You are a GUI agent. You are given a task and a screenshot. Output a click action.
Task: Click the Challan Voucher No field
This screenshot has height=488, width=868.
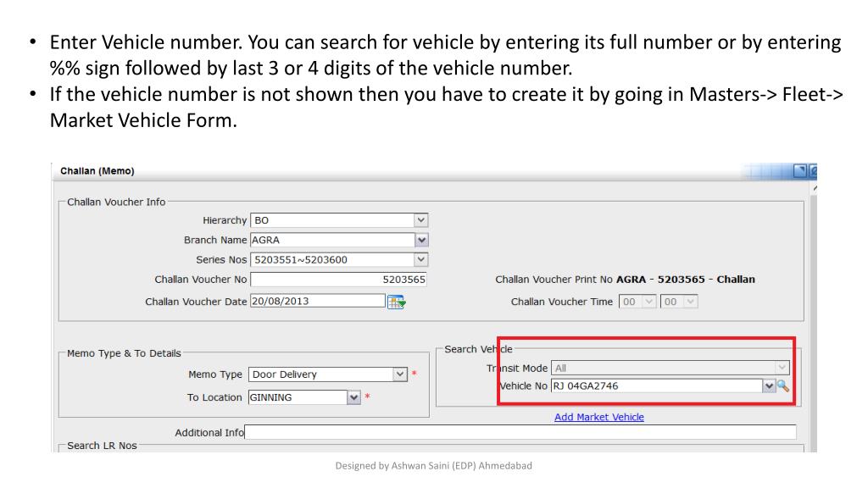tap(338, 280)
